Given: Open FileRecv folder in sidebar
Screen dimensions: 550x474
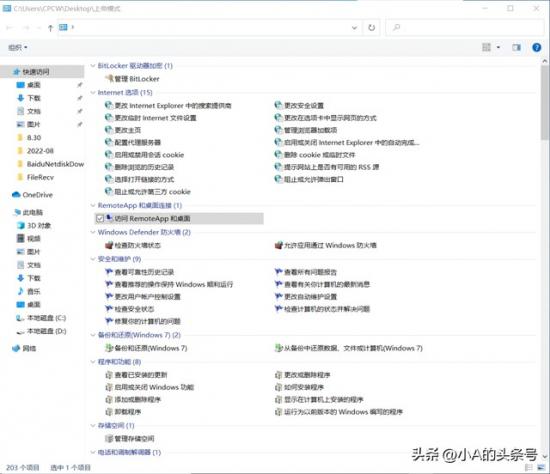Looking at the screenshot, I should pyautogui.click(x=35, y=177).
